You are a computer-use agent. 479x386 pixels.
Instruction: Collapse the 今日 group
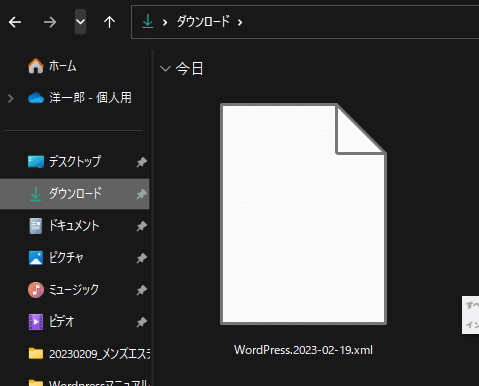pyautogui.click(x=165, y=69)
